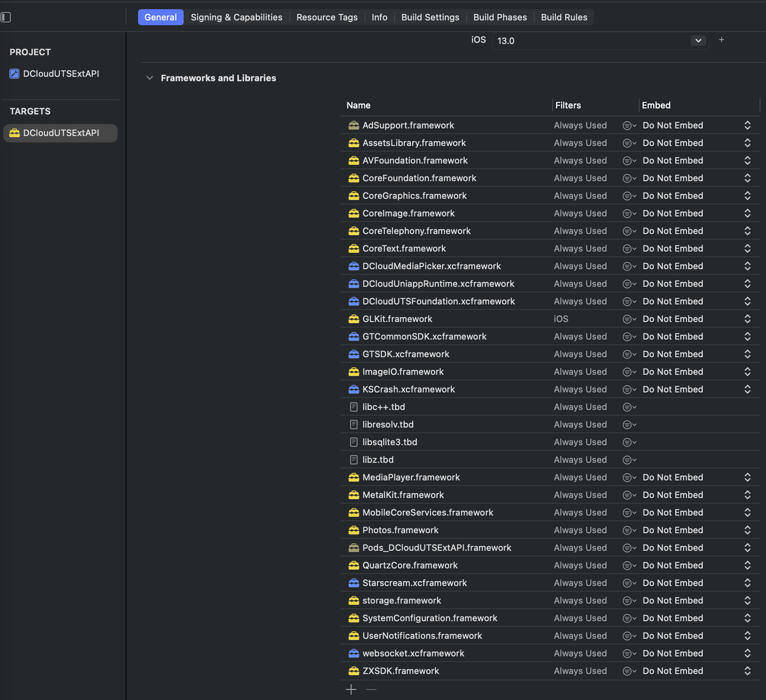766x700 pixels.
Task: Open filter options for KSCrash.xcframework
Action: coord(629,390)
